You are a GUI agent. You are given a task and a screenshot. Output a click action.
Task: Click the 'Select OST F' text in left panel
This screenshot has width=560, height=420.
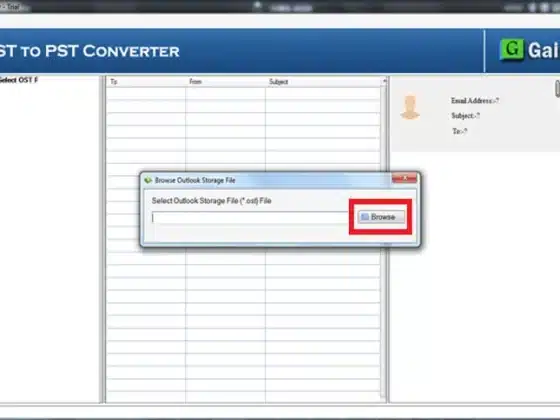pyautogui.click(x=19, y=80)
